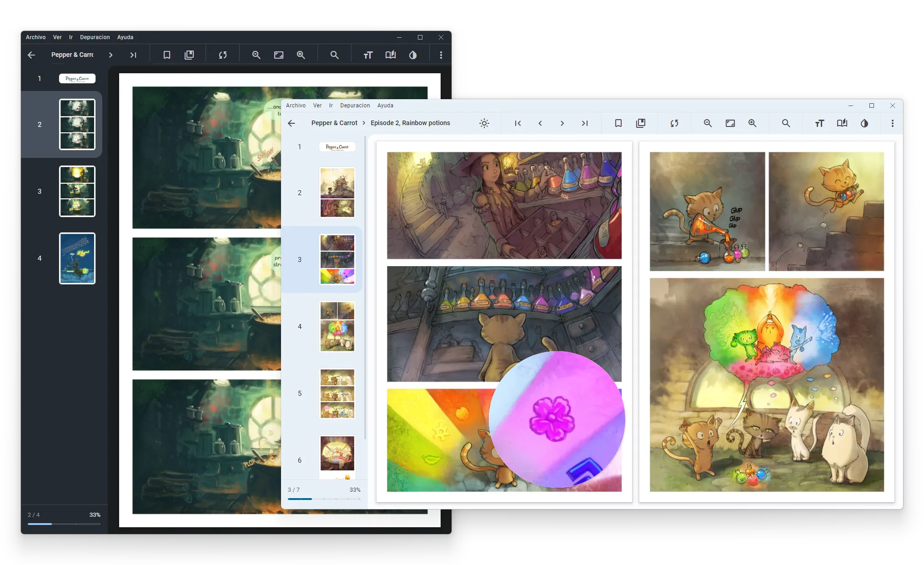Open the overflow menu of the back window
The height and width of the screenshot is (565, 924).
(441, 55)
